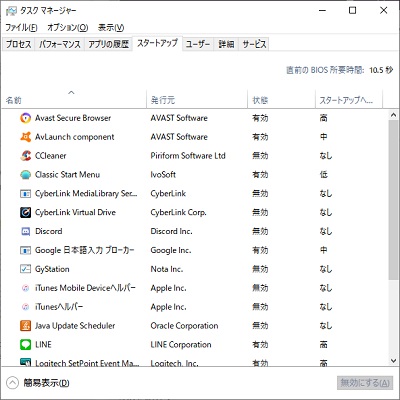Switch to the ユーザー tab
This screenshot has height=400, width=400.
(198, 44)
